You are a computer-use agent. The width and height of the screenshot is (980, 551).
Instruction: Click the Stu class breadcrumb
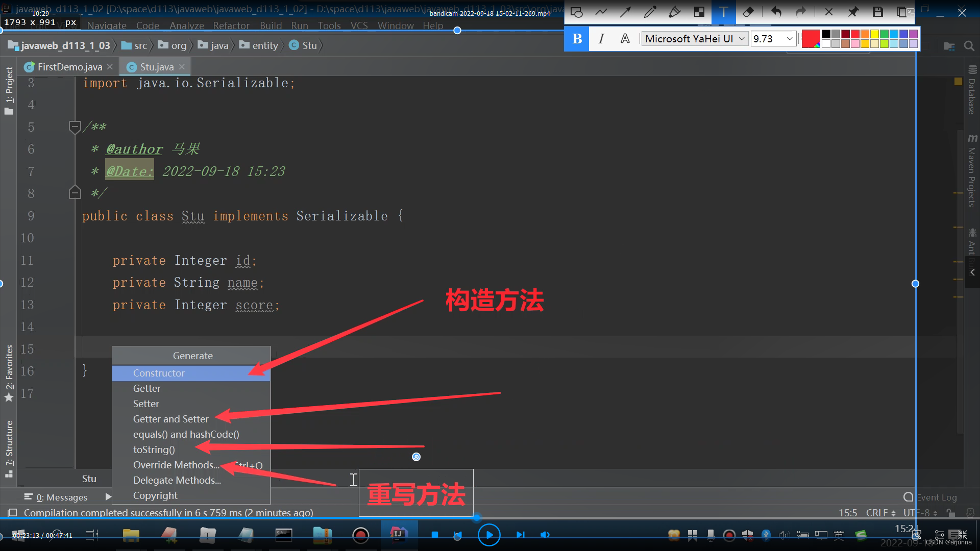tap(303, 45)
